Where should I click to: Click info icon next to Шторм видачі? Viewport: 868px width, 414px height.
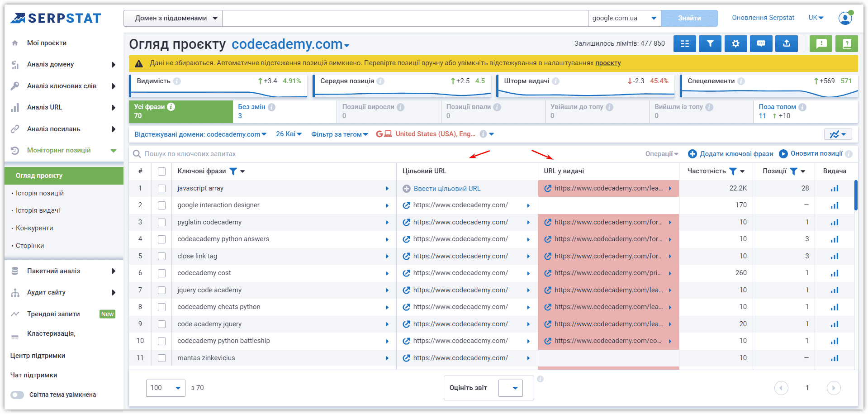coord(555,81)
